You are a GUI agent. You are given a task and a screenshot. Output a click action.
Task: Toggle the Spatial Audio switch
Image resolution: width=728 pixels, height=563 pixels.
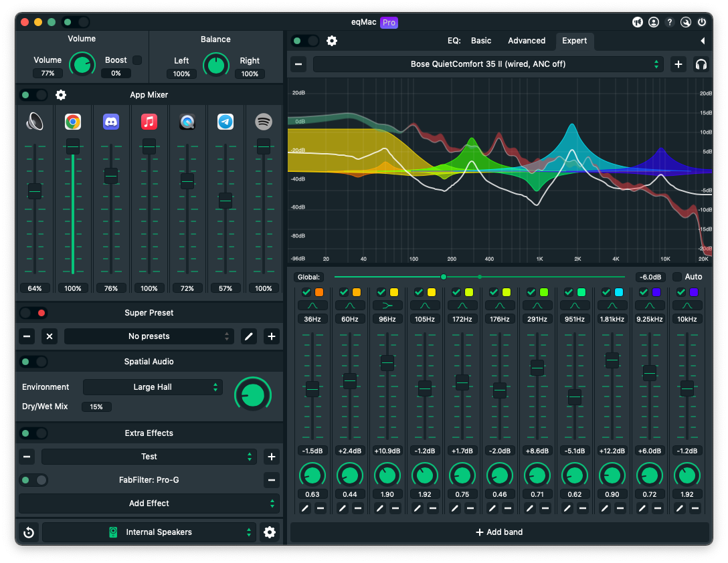tap(33, 362)
